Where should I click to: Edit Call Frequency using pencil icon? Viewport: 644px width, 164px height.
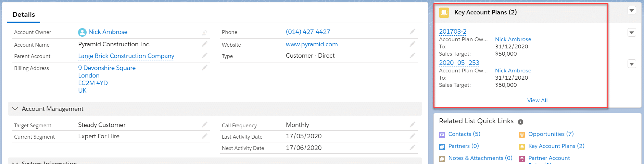412,125
